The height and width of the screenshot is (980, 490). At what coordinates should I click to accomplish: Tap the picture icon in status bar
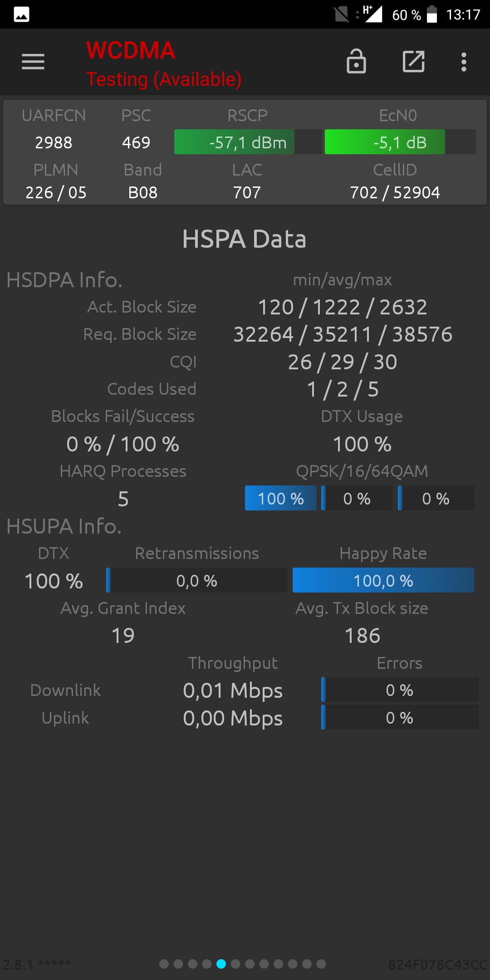coord(22,15)
